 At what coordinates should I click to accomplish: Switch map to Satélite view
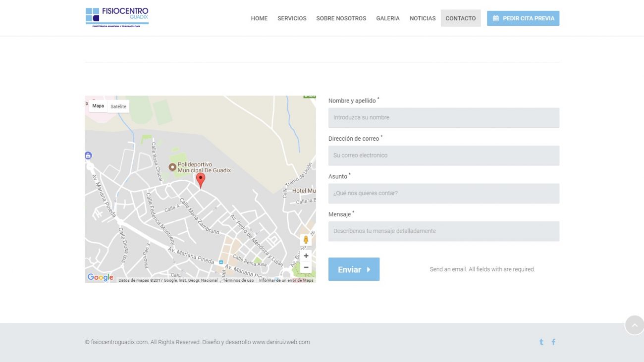118,106
